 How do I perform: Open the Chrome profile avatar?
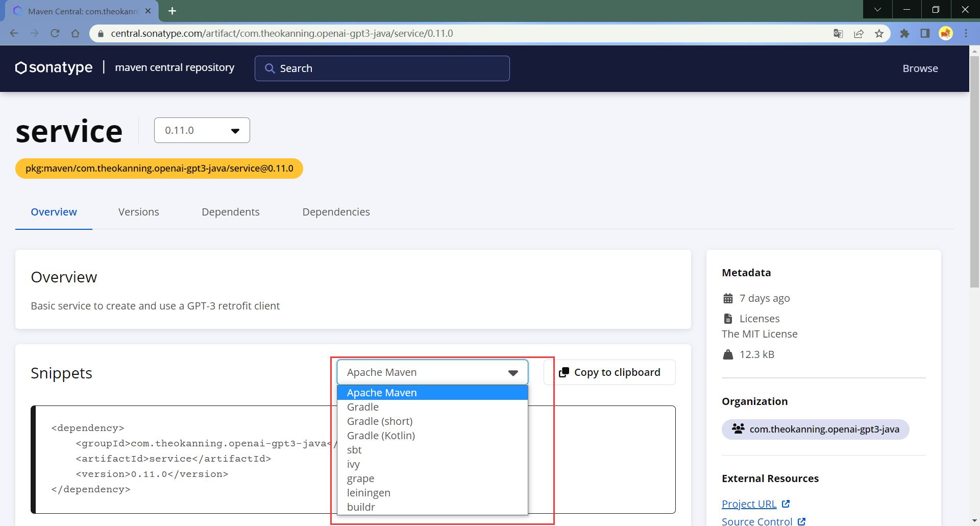pos(946,33)
